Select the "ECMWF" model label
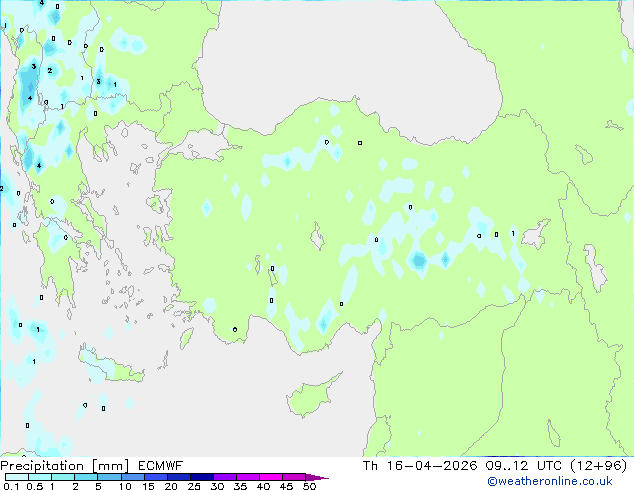Image resolution: width=634 pixels, height=490 pixels. pos(161,466)
